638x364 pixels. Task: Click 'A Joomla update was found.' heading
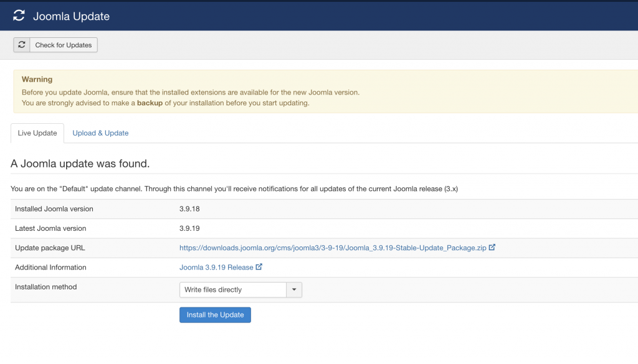click(x=80, y=164)
